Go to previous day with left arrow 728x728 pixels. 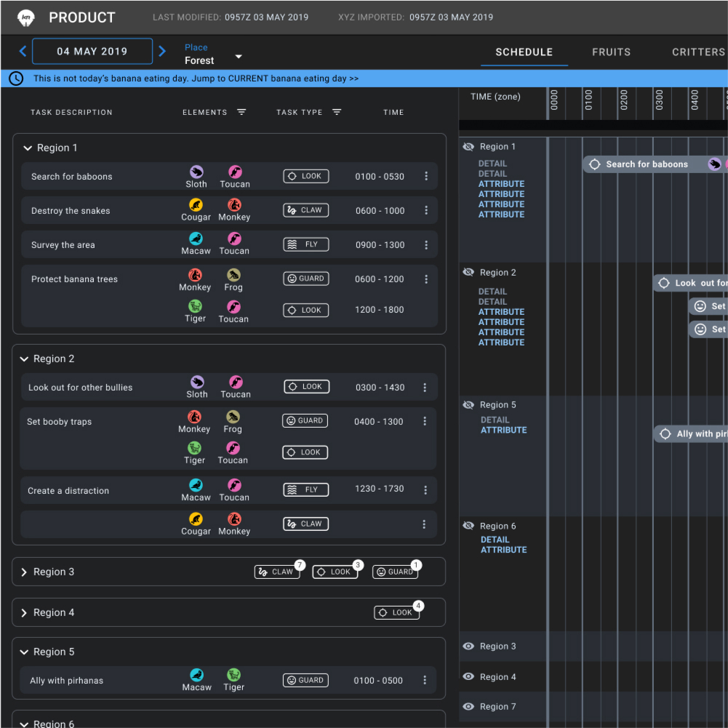tap(23, 51)
